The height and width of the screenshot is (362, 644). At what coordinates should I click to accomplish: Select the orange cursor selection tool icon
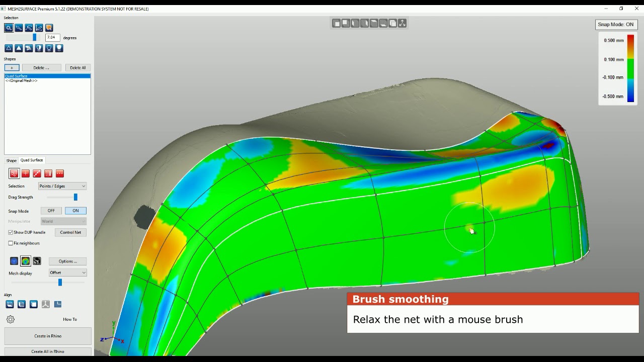point(49,28)
